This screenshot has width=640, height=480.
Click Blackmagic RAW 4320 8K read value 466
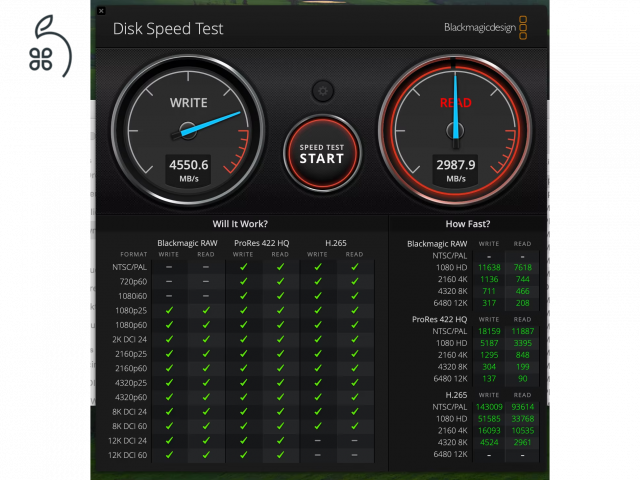tap(522, 291)
